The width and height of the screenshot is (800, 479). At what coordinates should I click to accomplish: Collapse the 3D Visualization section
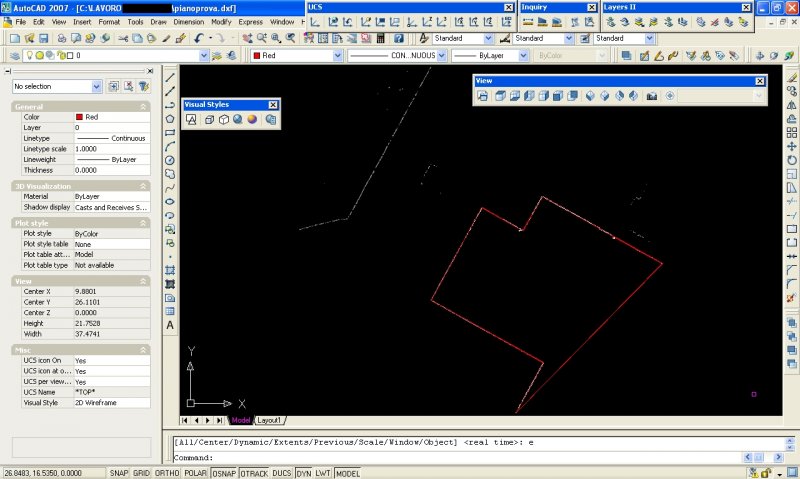click(x=143, y=186)
